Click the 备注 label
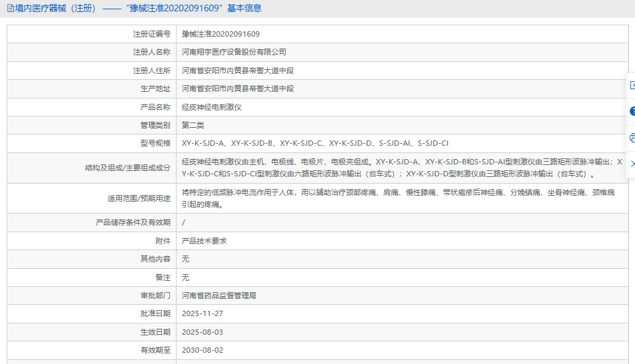The width and height of the screenshot is (635, 364). tap(163, 277)
